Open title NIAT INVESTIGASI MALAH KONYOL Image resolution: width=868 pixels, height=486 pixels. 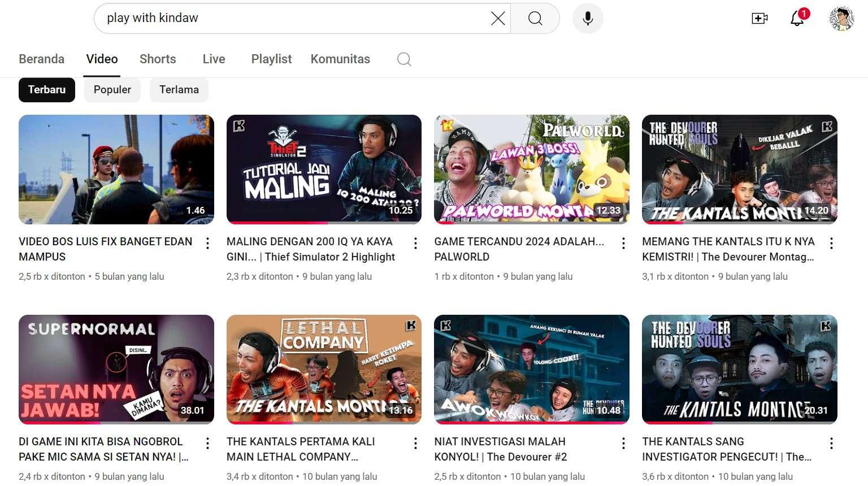click(501, 449)
